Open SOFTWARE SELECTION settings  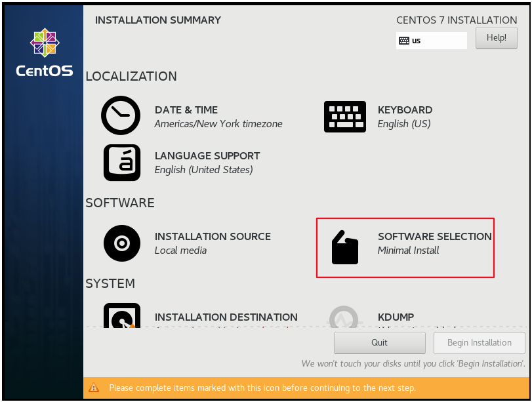click(435, 237)
